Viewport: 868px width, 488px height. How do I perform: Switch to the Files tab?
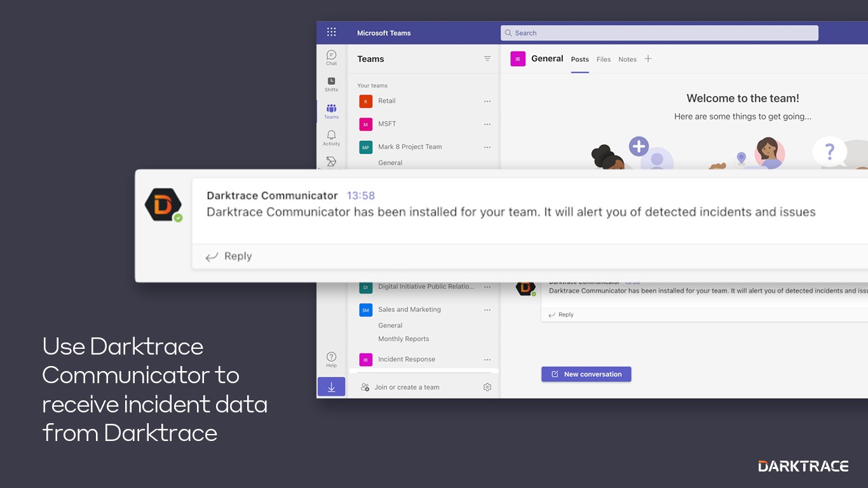(604, 60)
